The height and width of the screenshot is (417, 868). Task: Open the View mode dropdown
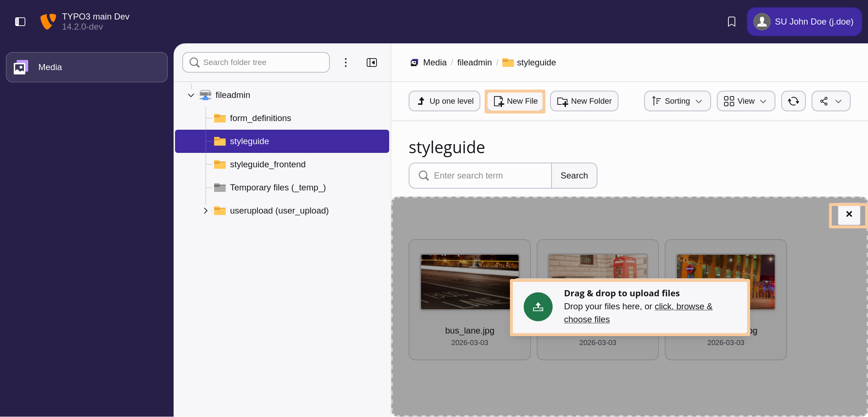click(746, 101)
